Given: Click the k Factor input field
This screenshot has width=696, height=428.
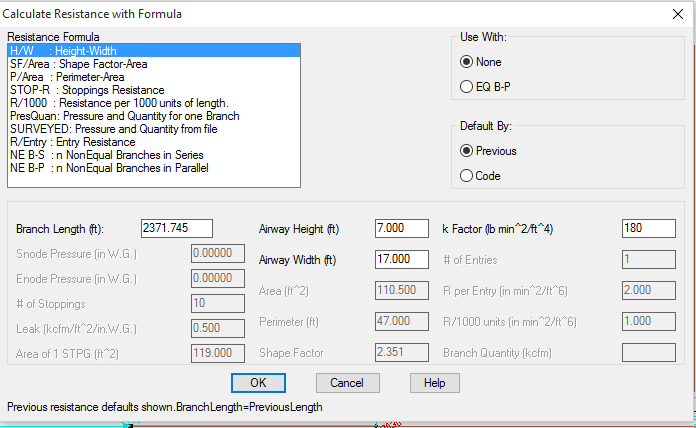Looking at the screenshot, I should (648, 228).
